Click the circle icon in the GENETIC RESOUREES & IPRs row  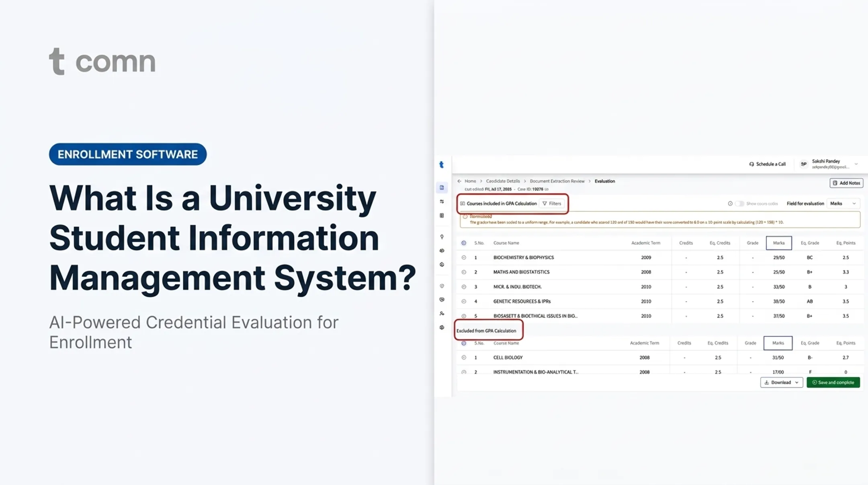pyautogui.click(x=464, y=301)
